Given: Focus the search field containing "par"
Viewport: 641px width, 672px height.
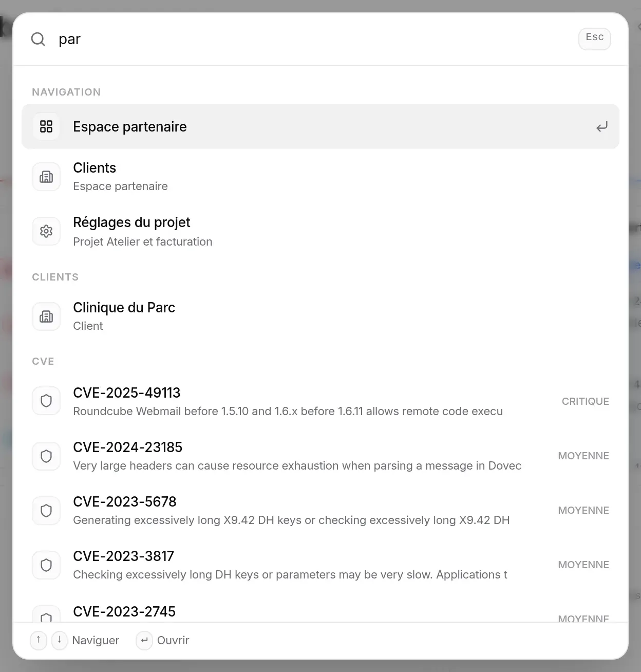Looking at the screenshot, I should pyautogui.click(x=313, y=39).
